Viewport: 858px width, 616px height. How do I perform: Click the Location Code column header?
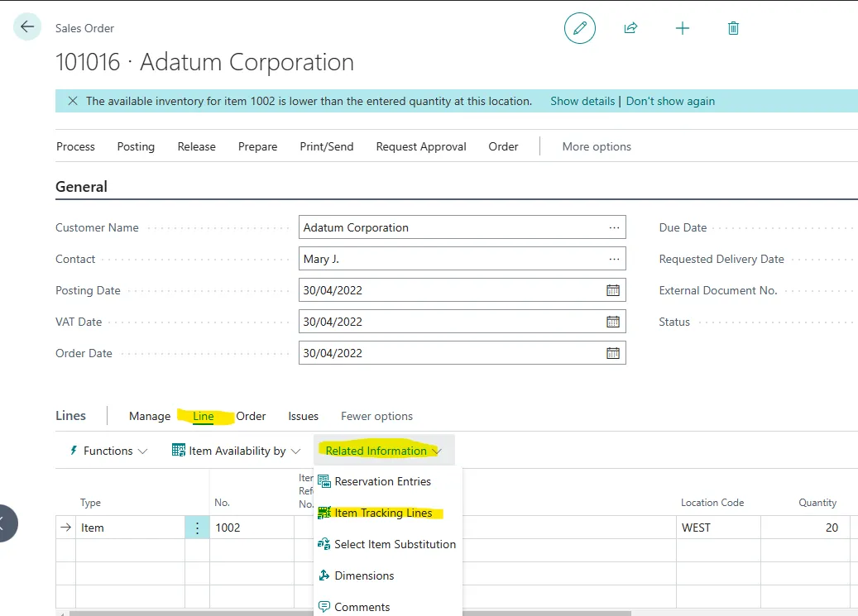pyautogui.click(x=712, y=503)
